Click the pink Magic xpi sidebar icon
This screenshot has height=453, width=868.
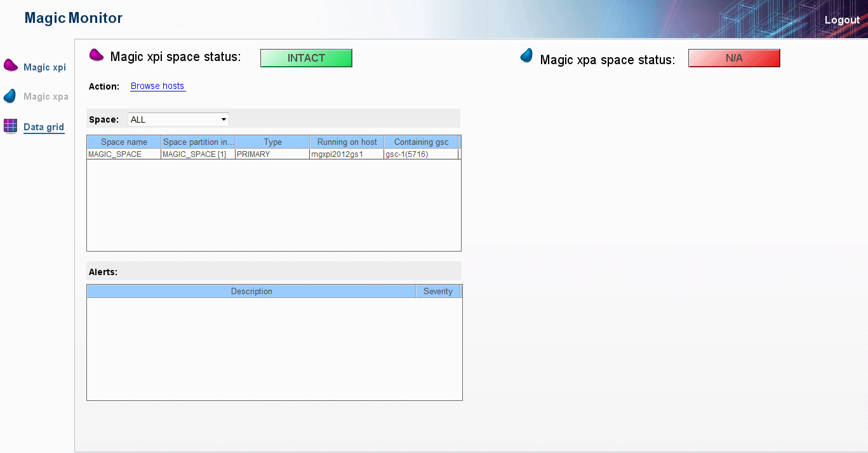point(11,65)
